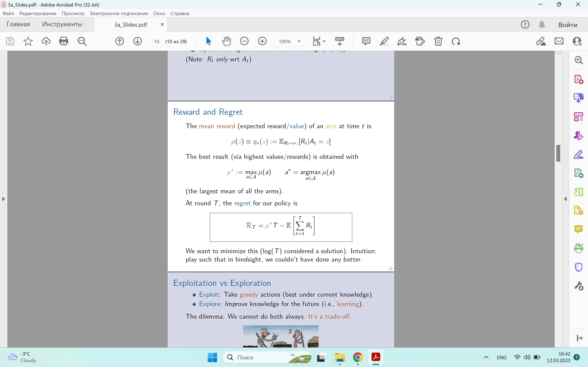Toggle the selection arrow tool
Viewport: 588px width, 367px height.
pyautogui.click(x=208, y=41)
